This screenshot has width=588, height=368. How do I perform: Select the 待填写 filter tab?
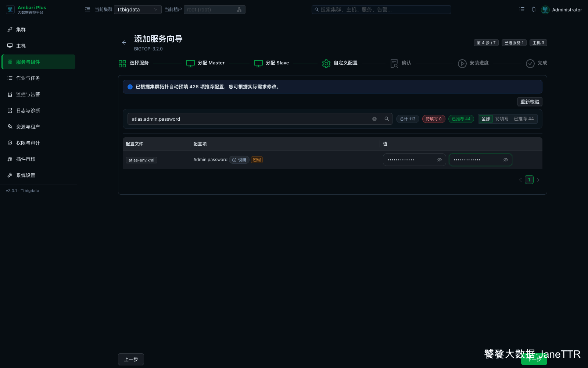502,119
